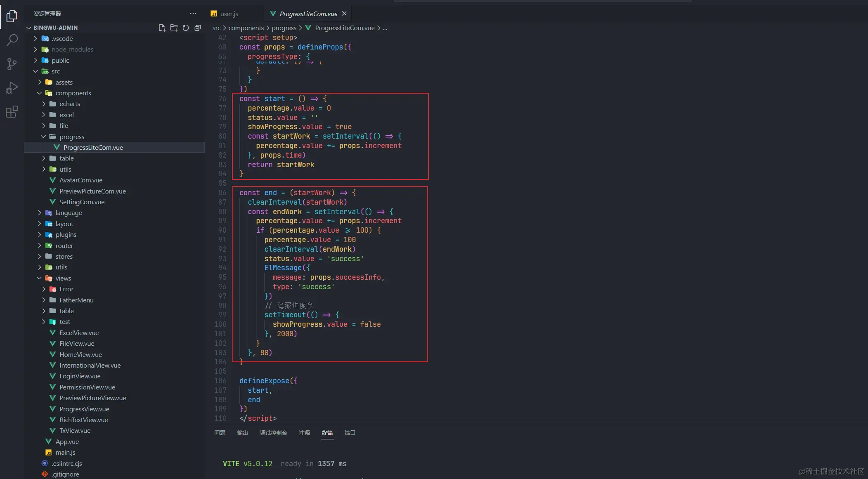Switch to the user.js editor tab
Viewport: 868px width, 479px height.
click(229, 14)
